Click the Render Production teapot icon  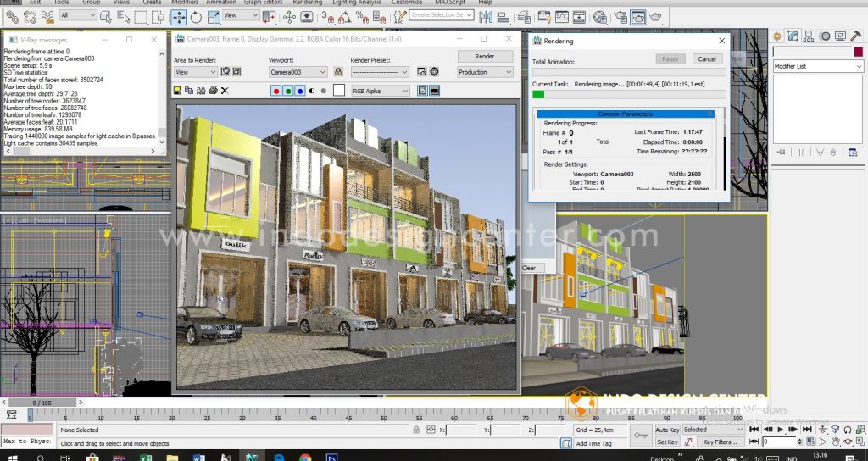655,17
